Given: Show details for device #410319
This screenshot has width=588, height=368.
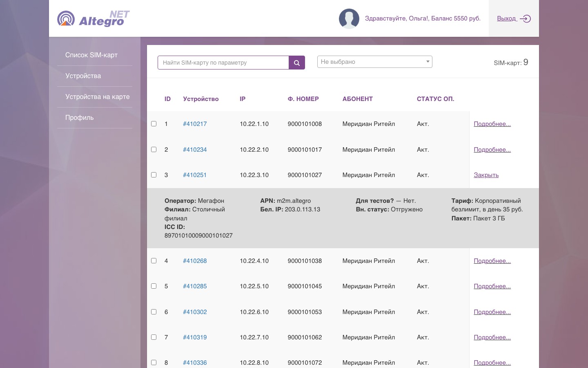Looking at the screenshot, I should pos(492,337).
